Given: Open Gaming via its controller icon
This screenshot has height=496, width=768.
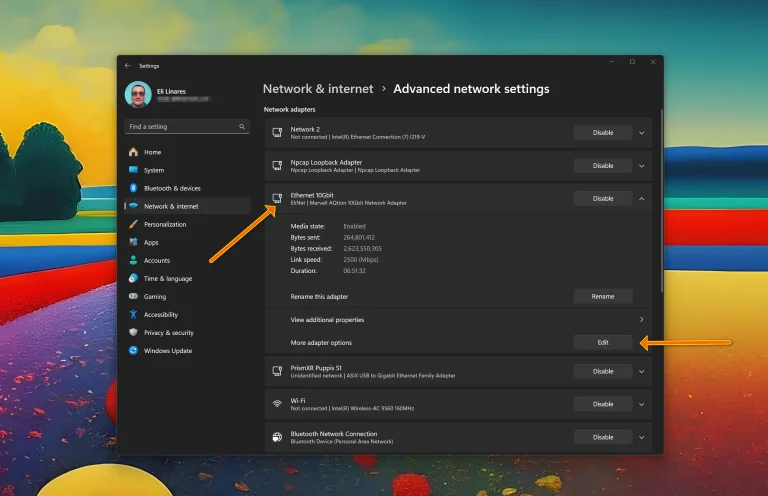Looking at the screenshot, I should click(133, 296).
